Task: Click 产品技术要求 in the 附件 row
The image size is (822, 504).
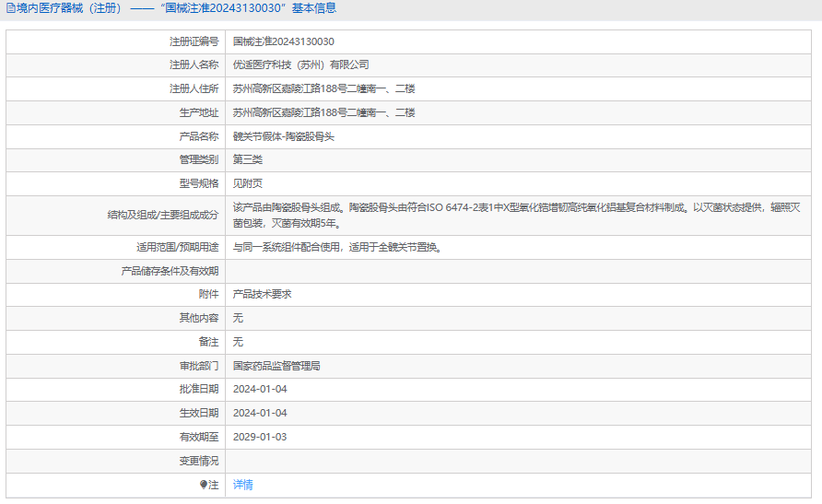Action: point(262,295)
